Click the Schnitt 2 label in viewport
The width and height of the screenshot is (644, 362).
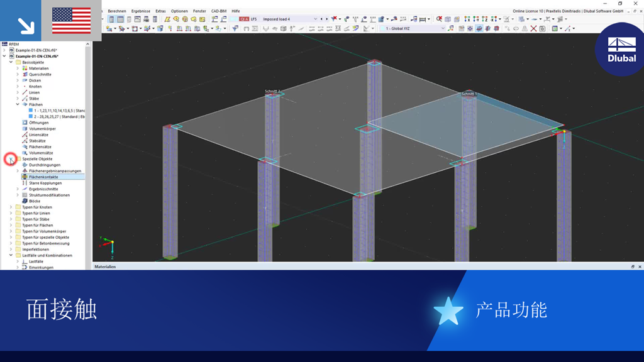[272, 91]
